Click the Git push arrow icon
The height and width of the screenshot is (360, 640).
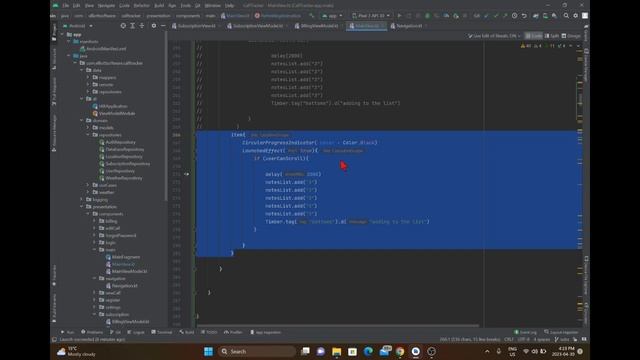coord(505,16)
